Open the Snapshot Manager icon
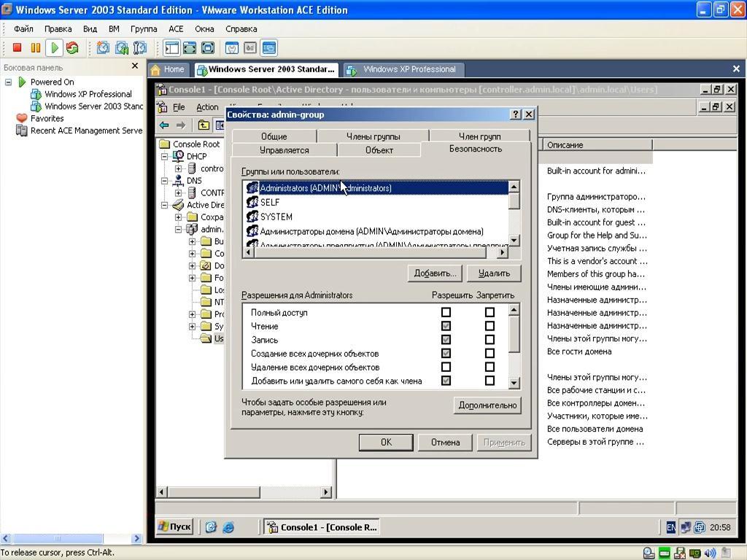 (x=139, y=48)
